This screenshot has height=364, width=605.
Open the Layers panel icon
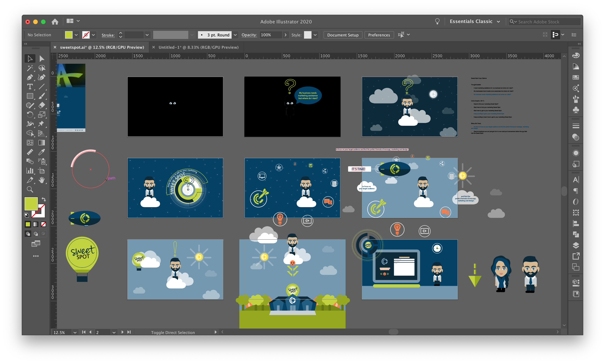576,245
